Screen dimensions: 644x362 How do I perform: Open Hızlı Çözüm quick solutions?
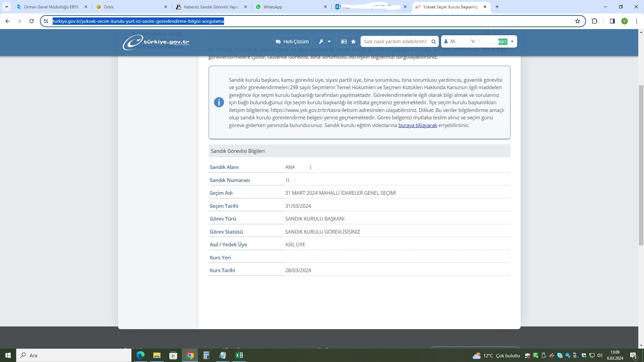(292, 42)
